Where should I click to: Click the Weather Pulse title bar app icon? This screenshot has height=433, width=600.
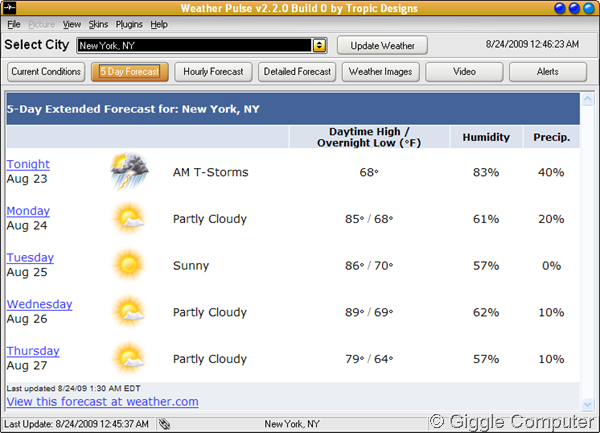13,8
